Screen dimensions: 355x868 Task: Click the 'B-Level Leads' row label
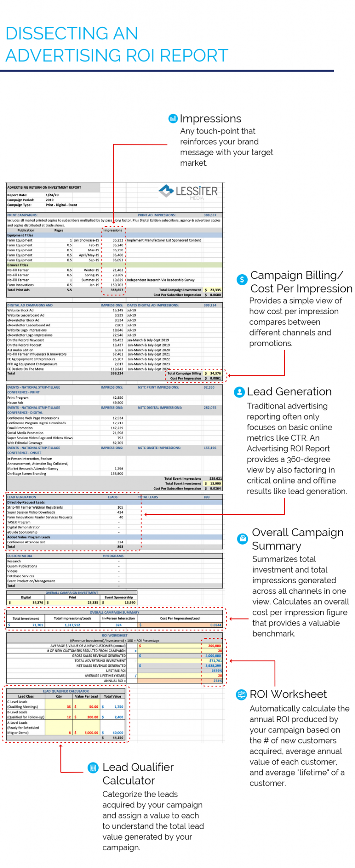point(17,712)
